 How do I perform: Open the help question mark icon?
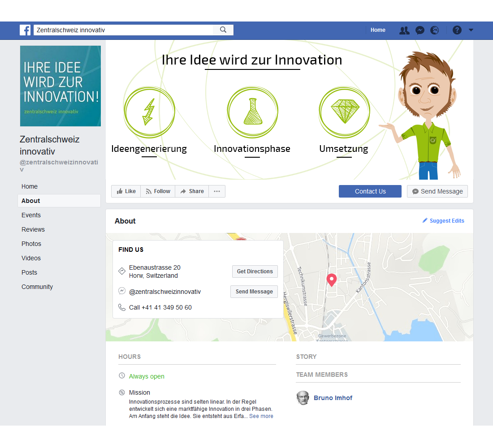tap(457, 30)
